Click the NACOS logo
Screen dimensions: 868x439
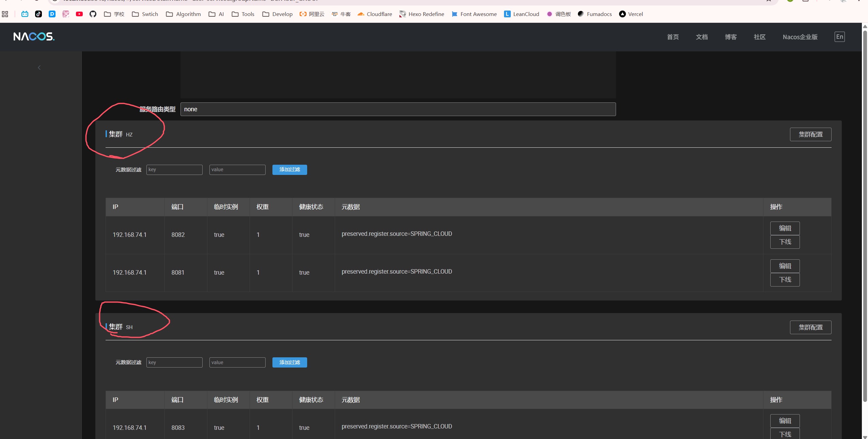(x=34, y=37)
